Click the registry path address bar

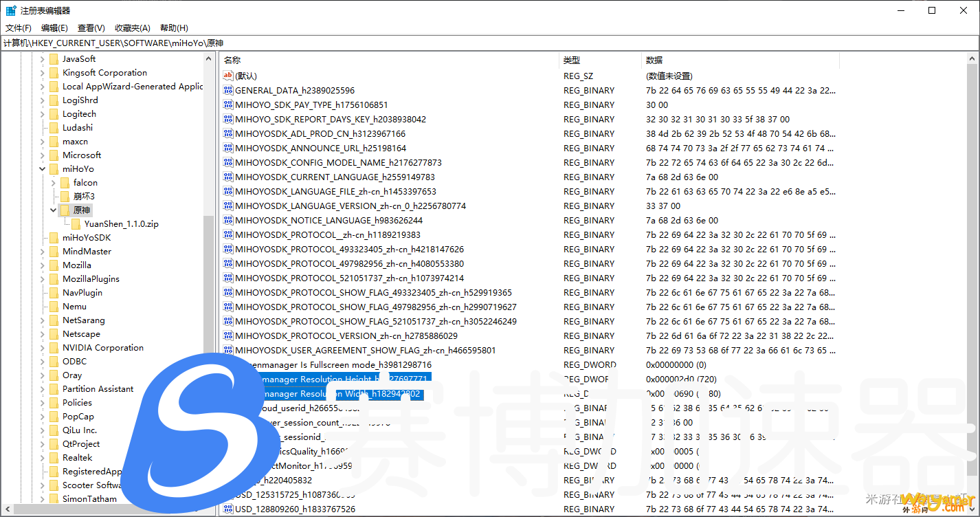tap(481, 43)
